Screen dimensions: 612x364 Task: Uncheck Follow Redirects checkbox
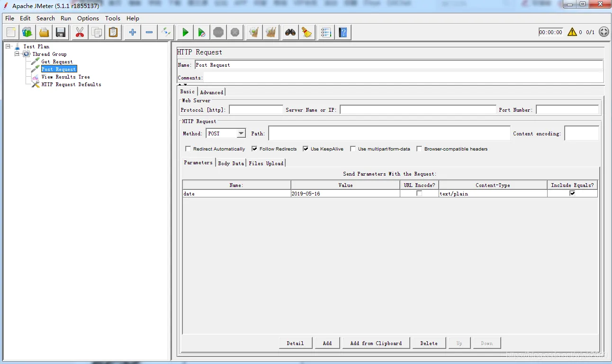[254, 149]
